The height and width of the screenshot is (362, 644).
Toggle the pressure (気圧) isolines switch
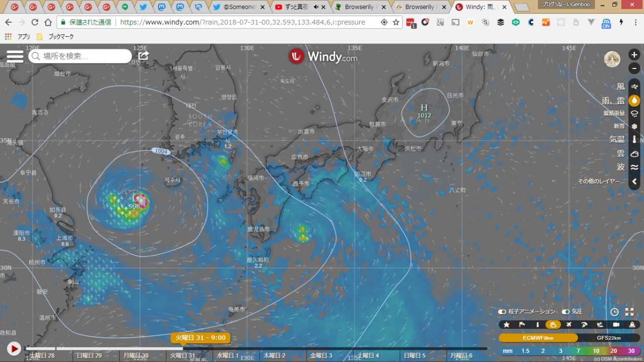(x=566, y=312)
